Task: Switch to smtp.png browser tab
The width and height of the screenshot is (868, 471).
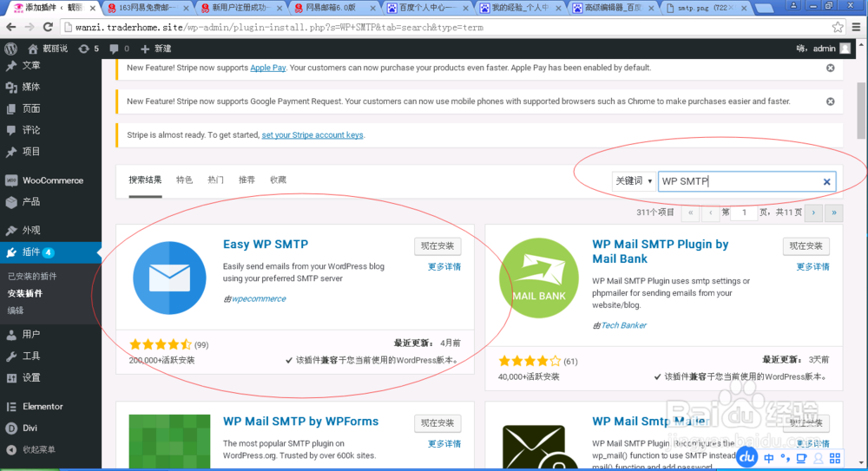Action: pyautogui.click(x=707, y=8)
